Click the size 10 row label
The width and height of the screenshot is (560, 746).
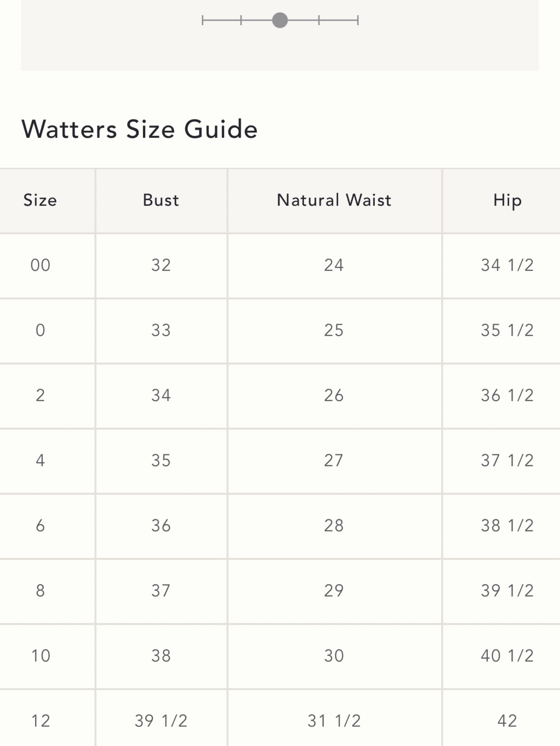[x=40, y=656]
